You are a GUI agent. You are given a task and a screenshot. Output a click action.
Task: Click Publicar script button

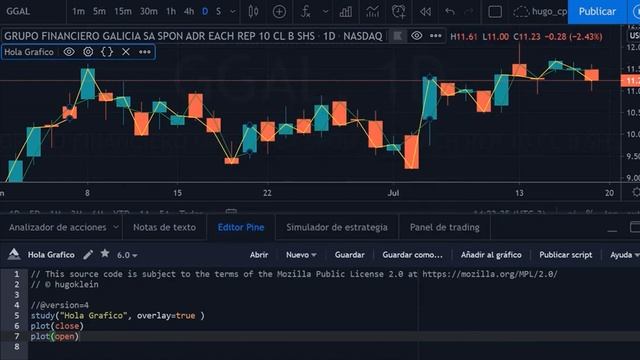[565, 255]
